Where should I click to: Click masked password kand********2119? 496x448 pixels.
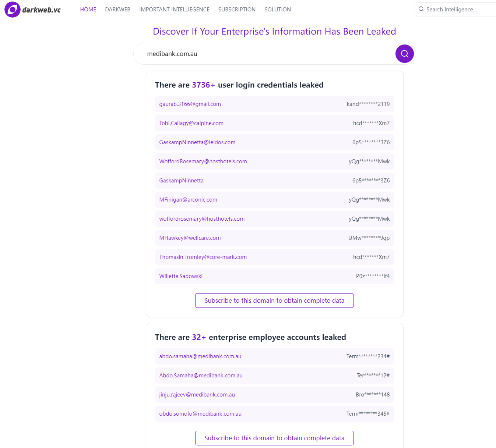pyautogui.click(x=368, y=104)
